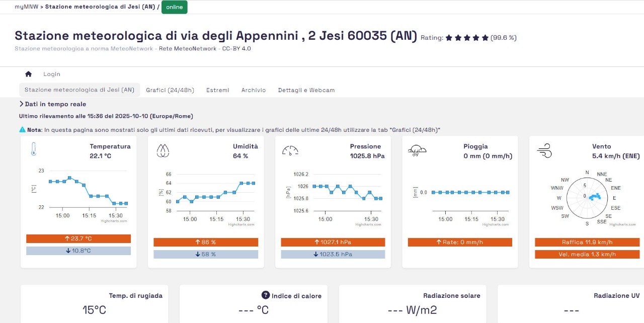Click the Rete MeteoNetwork link
Image resolution: width=644 pixels, height=323 pixels.
[188, 49]
